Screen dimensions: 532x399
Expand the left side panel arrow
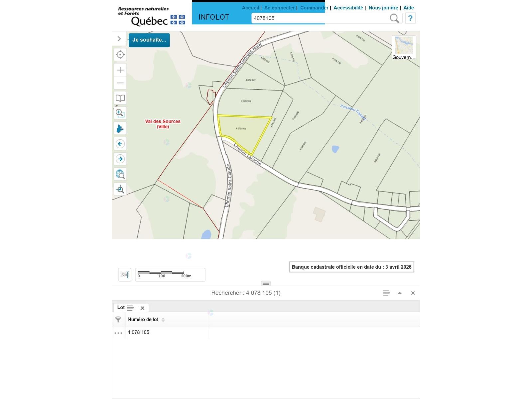pyautogui.click(x=119, y=39)
